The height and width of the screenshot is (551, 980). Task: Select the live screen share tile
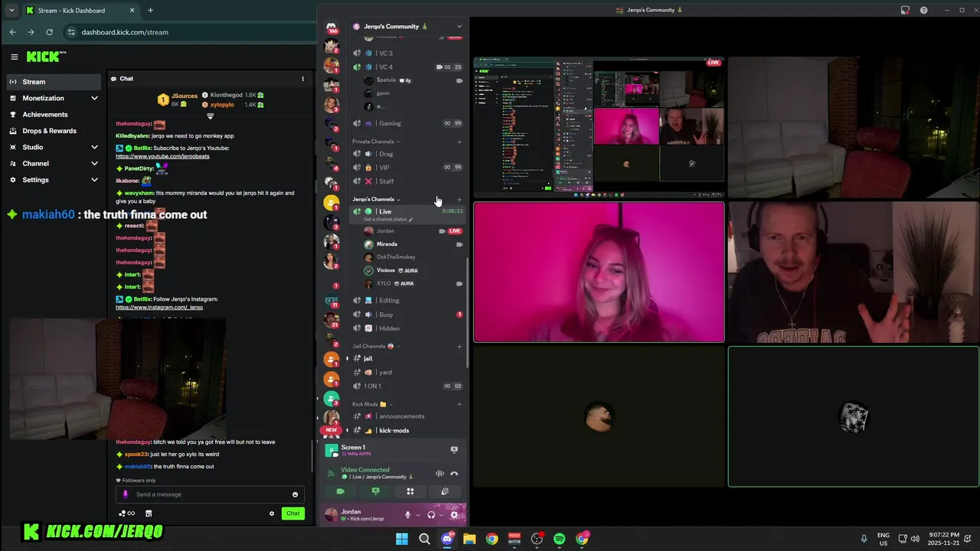pyautogui.click(x=599, y=126)
